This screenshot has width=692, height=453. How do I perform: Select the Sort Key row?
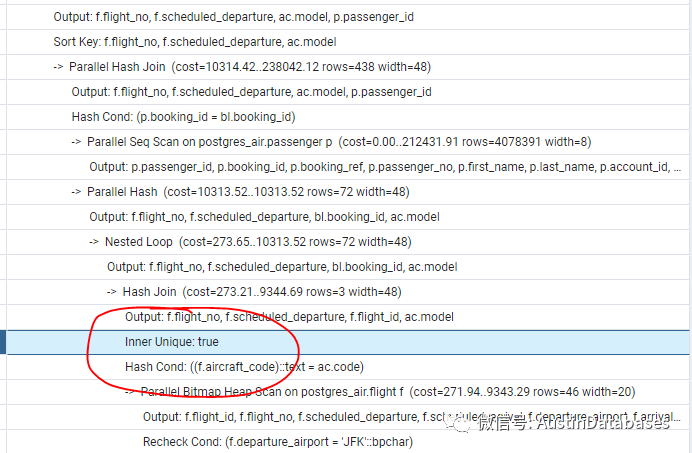click(194, 42)
